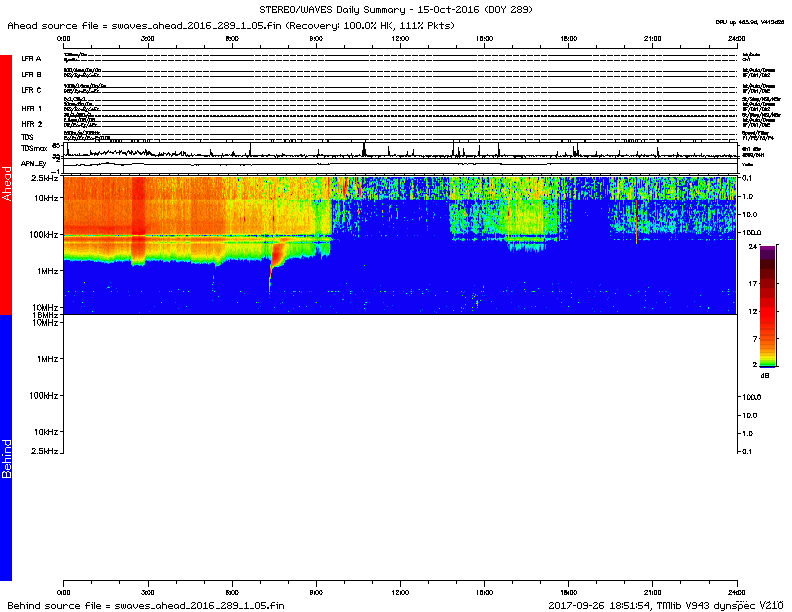
Task: Click the red Ahead spacecraft sidebar
Action: [x=6, y=185]
